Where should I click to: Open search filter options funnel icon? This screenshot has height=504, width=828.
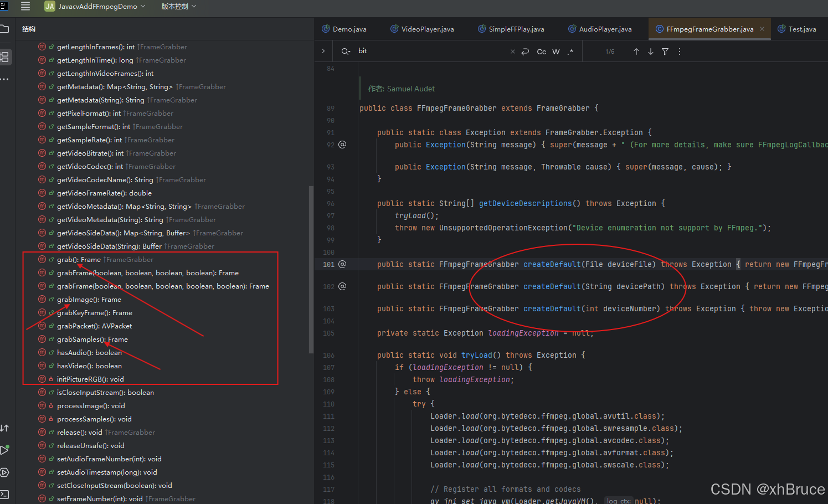[665, 52]
